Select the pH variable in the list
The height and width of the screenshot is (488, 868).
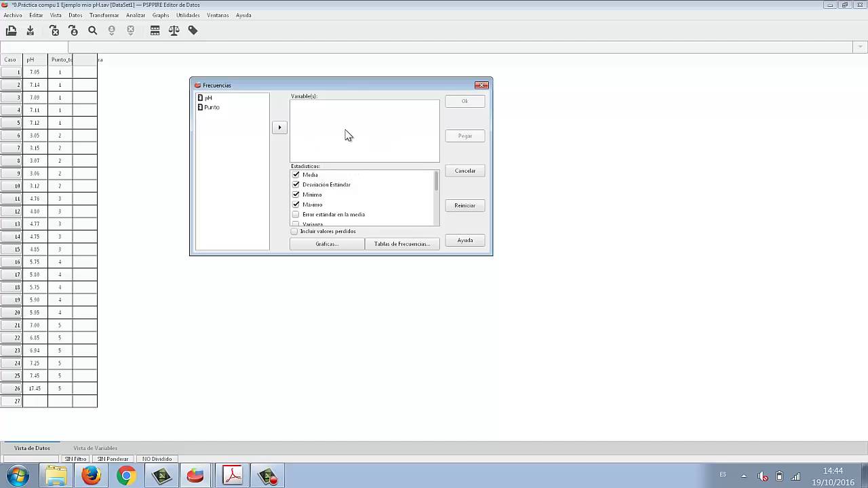click(x=208, y=98)
